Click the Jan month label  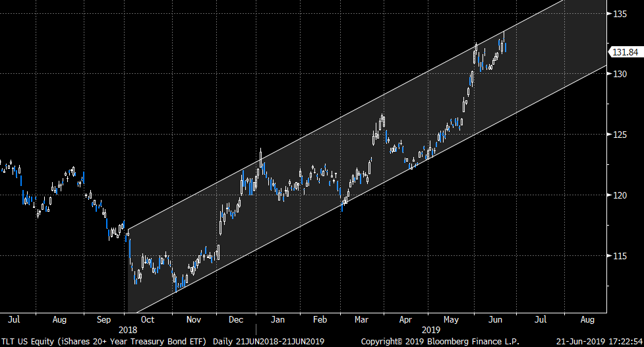click(x=278, y=319)
